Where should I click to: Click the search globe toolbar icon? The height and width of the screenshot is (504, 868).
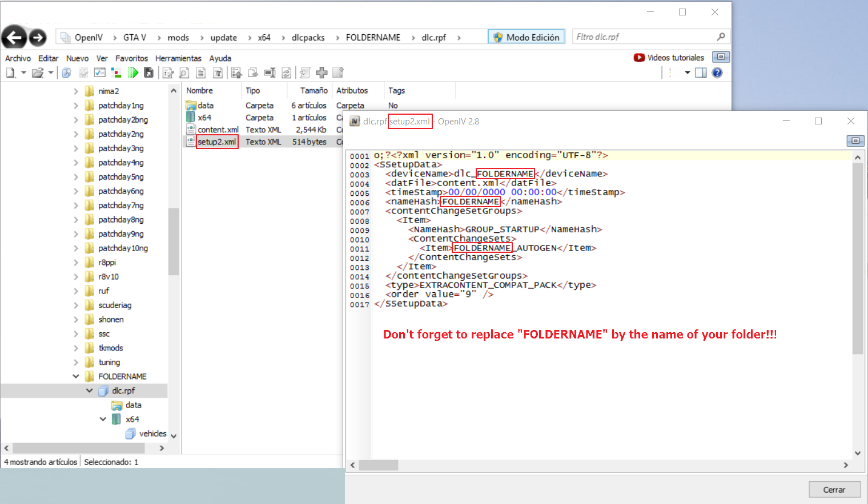[66, 72]
